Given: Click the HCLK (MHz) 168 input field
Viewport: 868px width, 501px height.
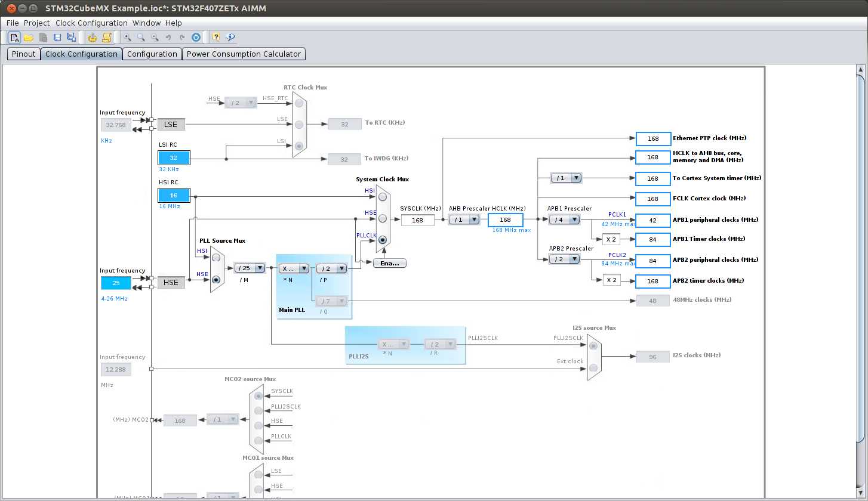Looking at the screenshot, I should [505, 219].
